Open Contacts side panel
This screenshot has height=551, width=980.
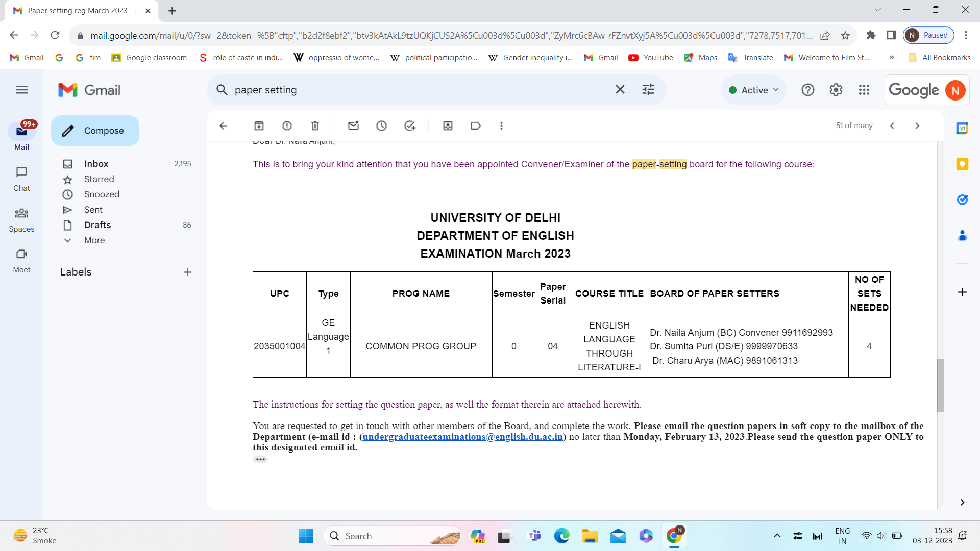tap(962, 235)
